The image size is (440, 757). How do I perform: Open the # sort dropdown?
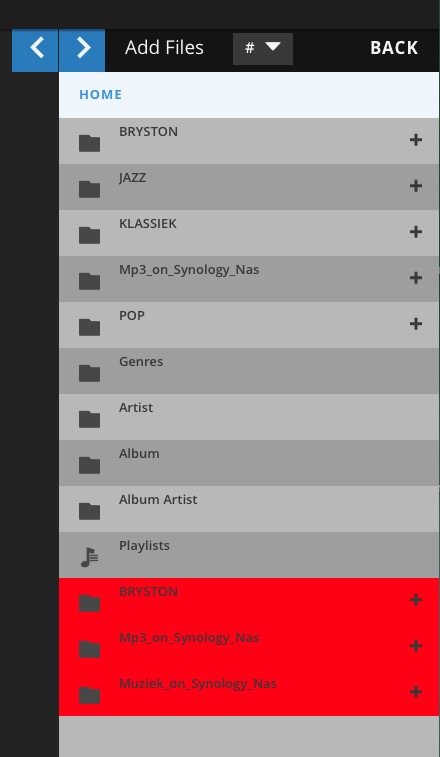[x=263, y=49]
